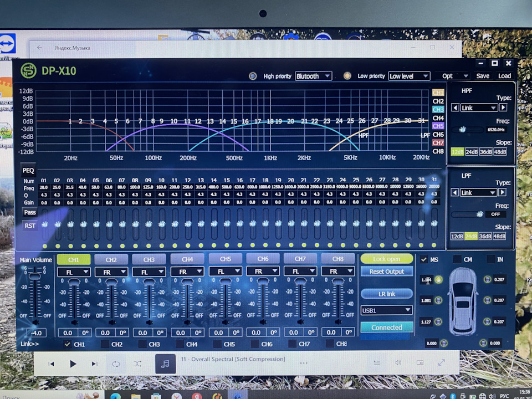532x399 pixels.
Task: Open the file explorer icon on taskbar
Action: 136,396
